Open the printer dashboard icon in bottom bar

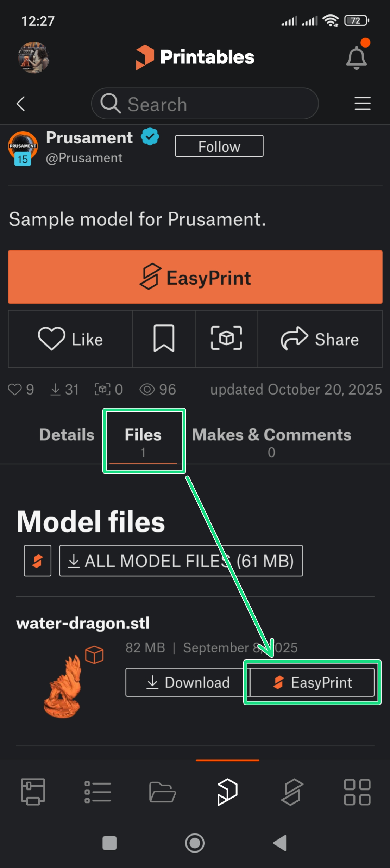click(x=33, y=792)
